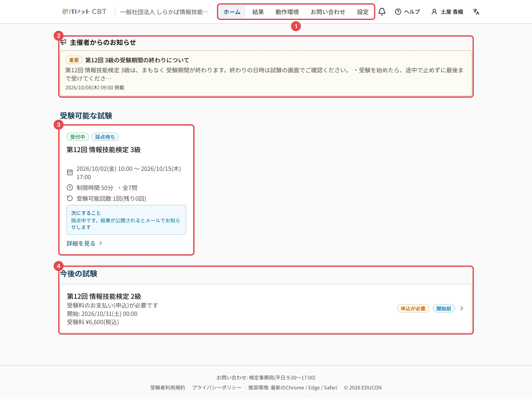532x399 pixels.
Task: Switch language with the translate icon
Action: point(476,12)
